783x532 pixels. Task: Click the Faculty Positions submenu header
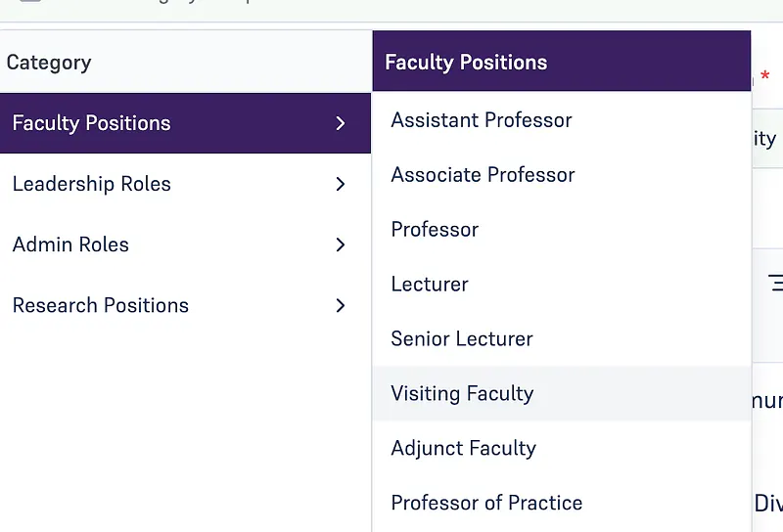coord(562,61)
